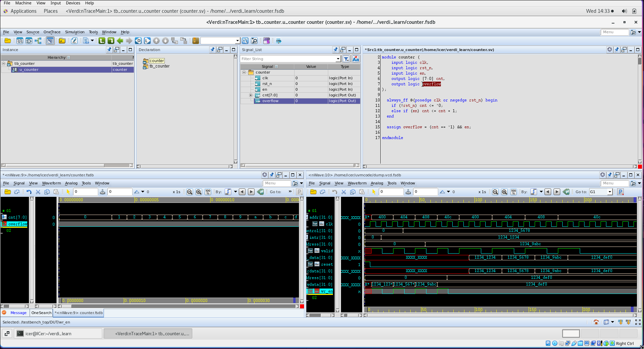This screenshot has width=644, height=349.
Task: Click search next arrow in nWave:10 toolbar
Action: tap(557, 192)
